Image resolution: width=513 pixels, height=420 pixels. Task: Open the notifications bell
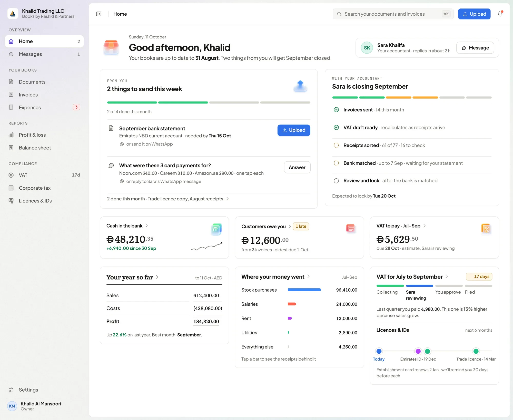click(x=500, y=14)
